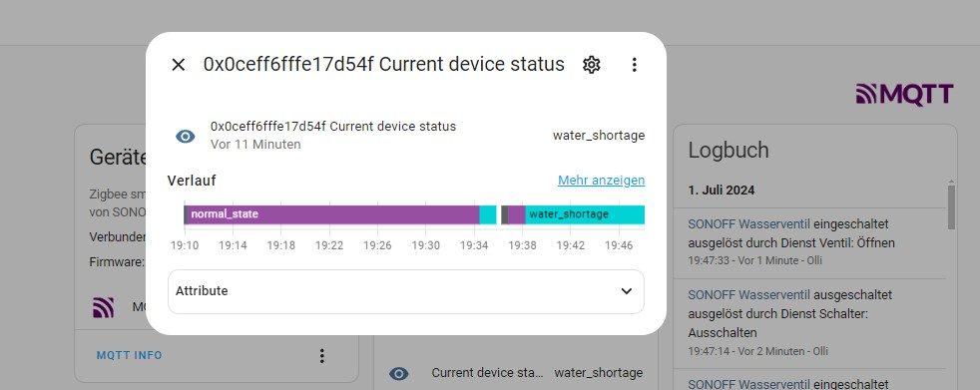The height and width of the screenshot is (390, 980).
Task: Open entity settings via gear icon
Action: click(x=591, y=65)
